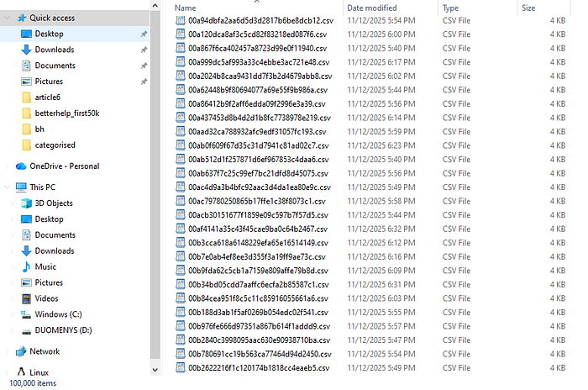Select file 00a62448b9f80694077a69e55f9b986a.csv

tap(258, 90)
